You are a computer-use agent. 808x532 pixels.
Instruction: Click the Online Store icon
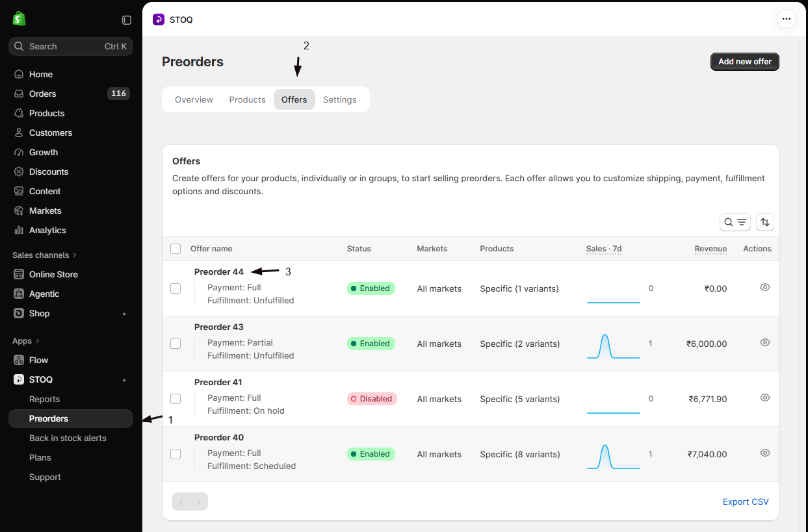19,274
